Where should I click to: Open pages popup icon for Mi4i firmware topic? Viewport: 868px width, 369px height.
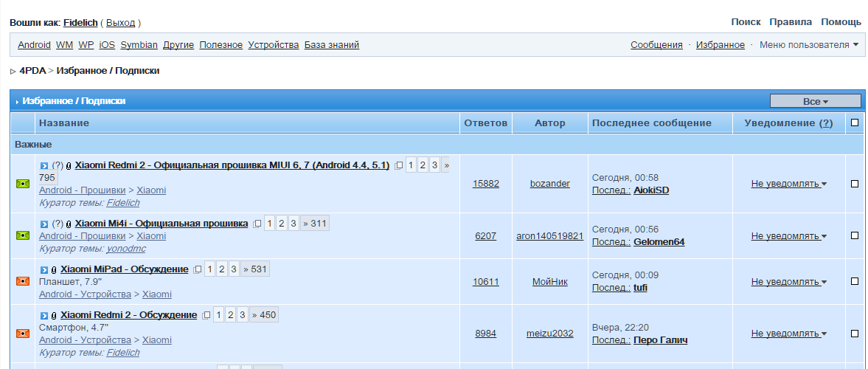point(257,224)
